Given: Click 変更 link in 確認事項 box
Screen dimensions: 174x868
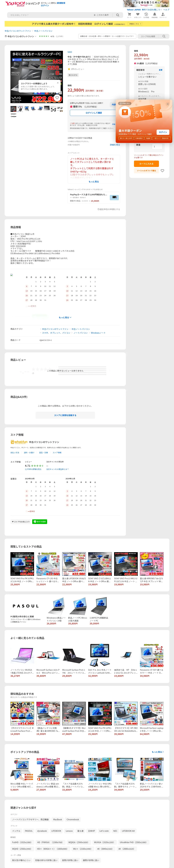Looking at the screenshot, I should coord(161,70).
